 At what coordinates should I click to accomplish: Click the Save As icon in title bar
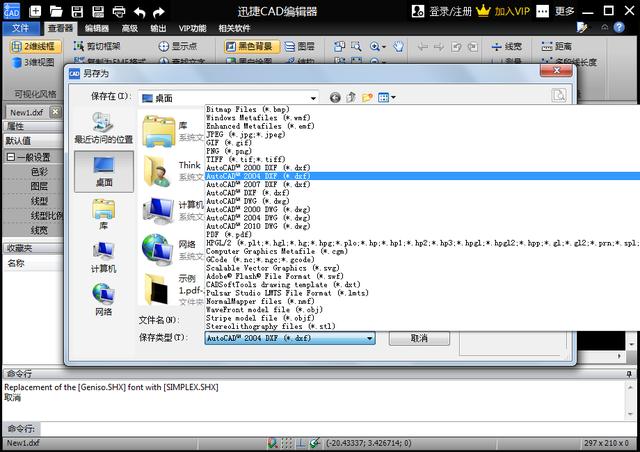click(98, 11)
